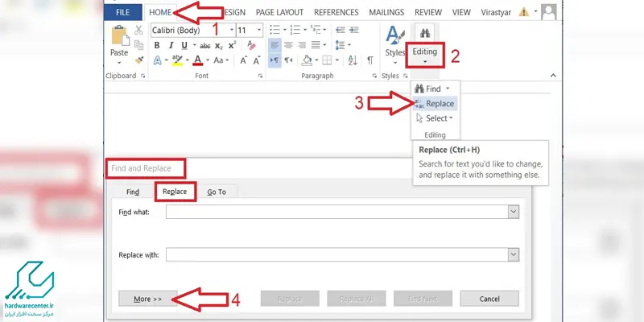644x322 pixels.
Task: Open the Font dialog launcher
Action: [260, 76]
